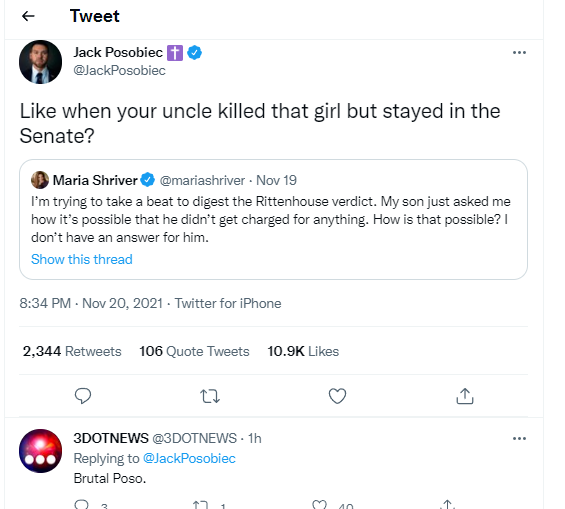Image resolution: width=565 pixels, height=509 pixels.
Task: Open more options on Jack Posobiec's tweet
Action: pyautogui.click(x=519, y=53)
